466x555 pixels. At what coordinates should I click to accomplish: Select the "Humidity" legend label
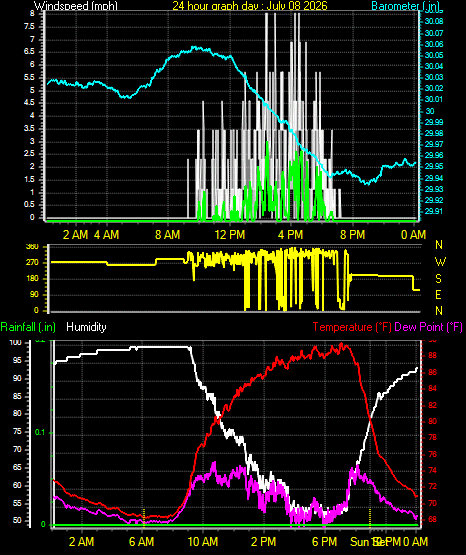coord(86,327)
